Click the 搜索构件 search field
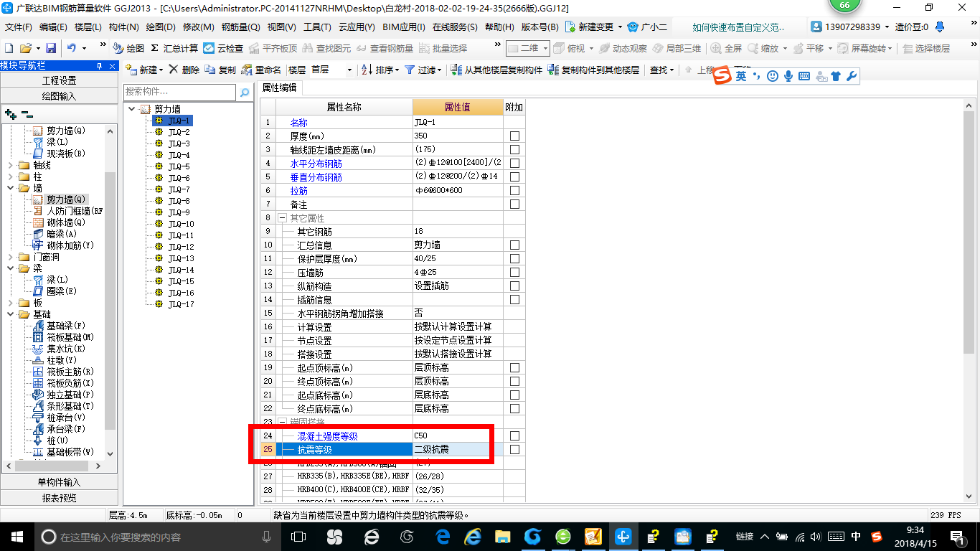The image size is (980, 551). coord(179,92)
